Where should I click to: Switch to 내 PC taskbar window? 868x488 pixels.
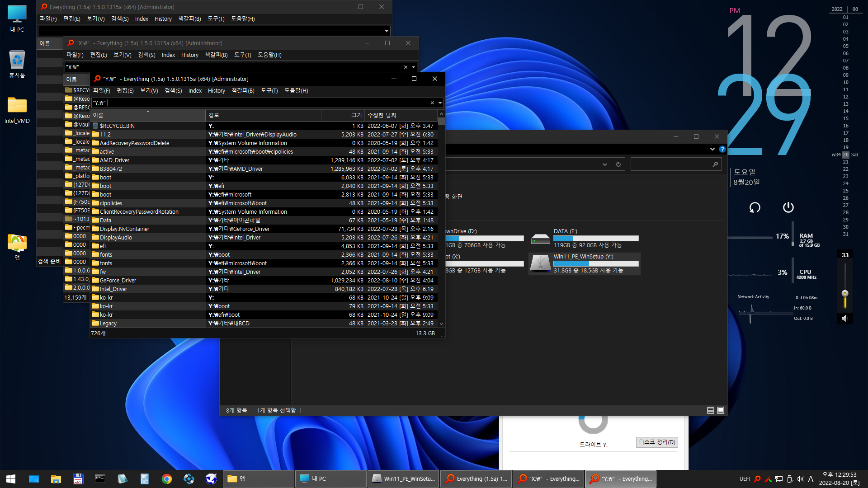331,479
